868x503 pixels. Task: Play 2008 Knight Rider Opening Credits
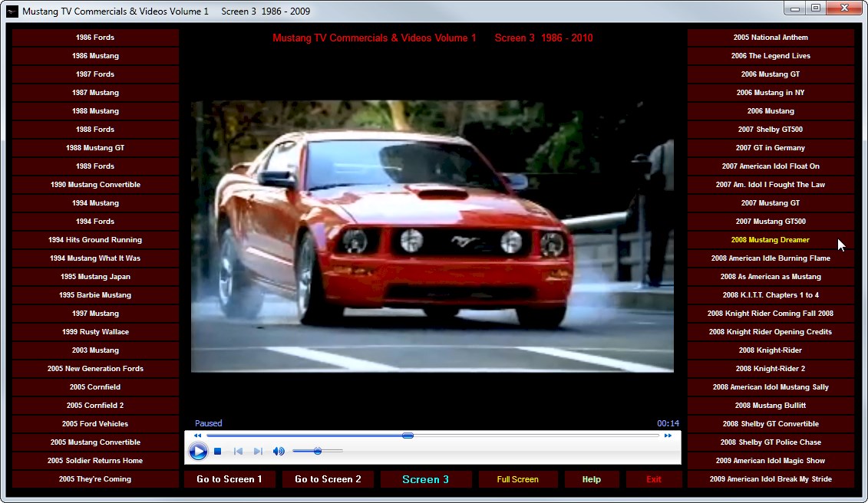pos(771,332)
